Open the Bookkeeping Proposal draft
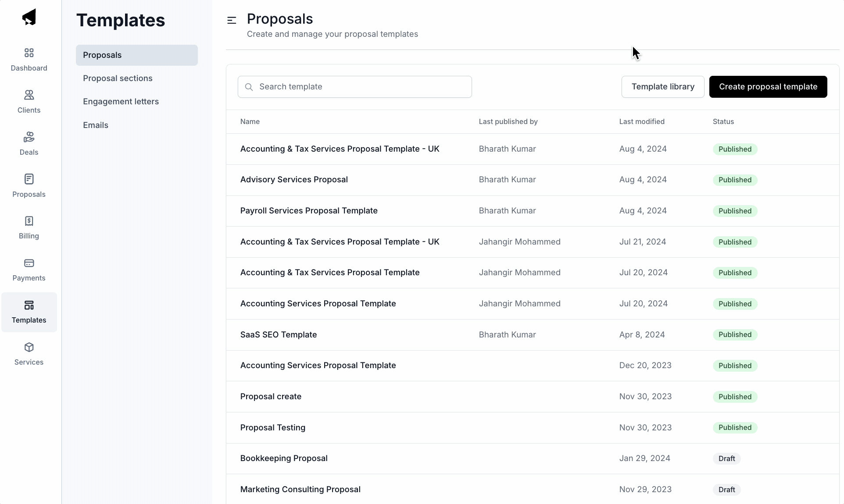 click(283, 458)
